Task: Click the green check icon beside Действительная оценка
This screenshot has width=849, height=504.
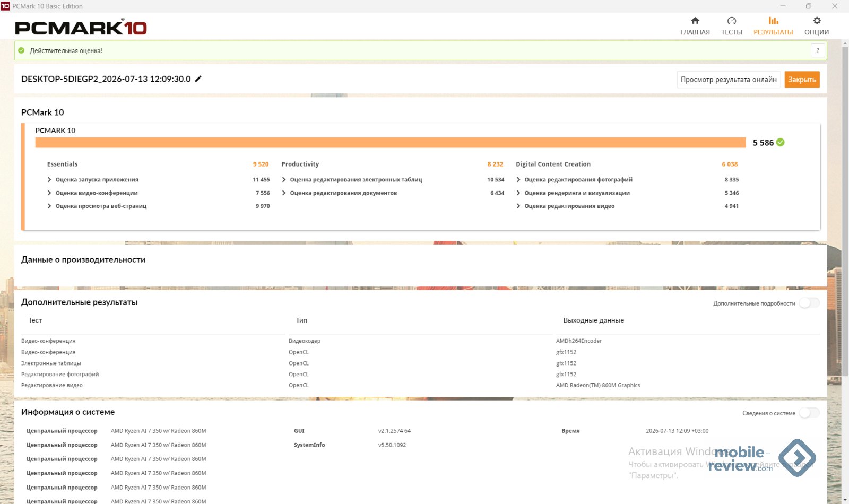Action: coord(21,50)
